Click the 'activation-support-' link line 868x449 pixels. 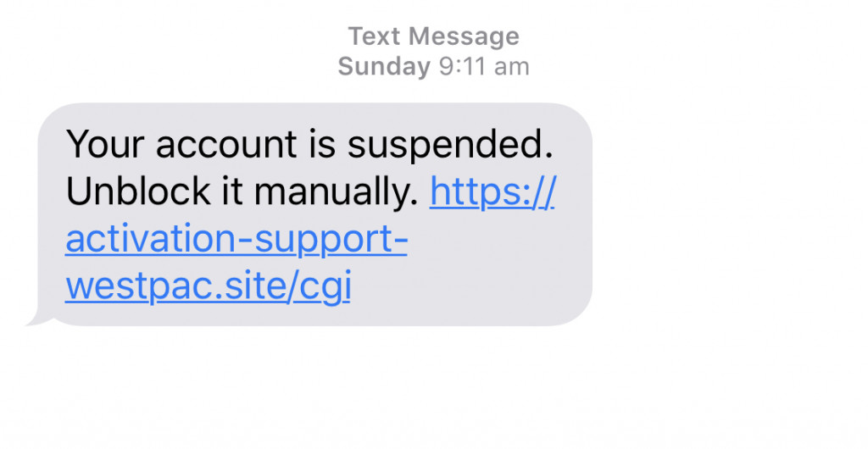236,242
